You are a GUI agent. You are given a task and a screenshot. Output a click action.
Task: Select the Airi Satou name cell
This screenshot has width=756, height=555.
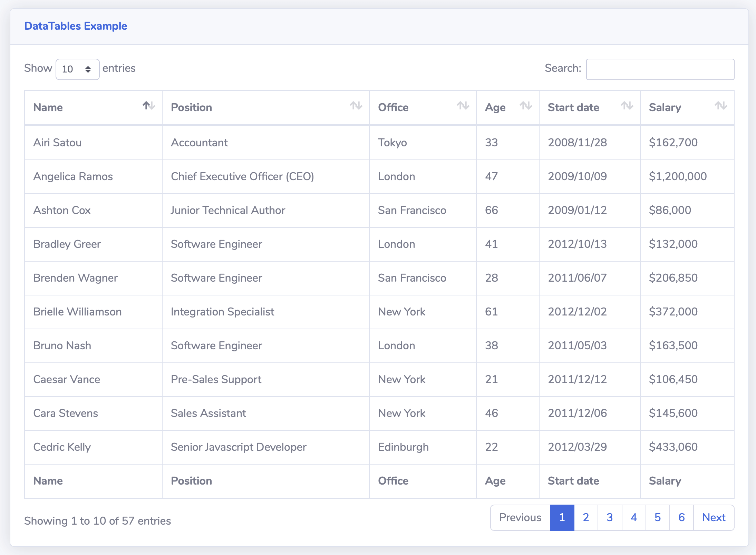57,143
